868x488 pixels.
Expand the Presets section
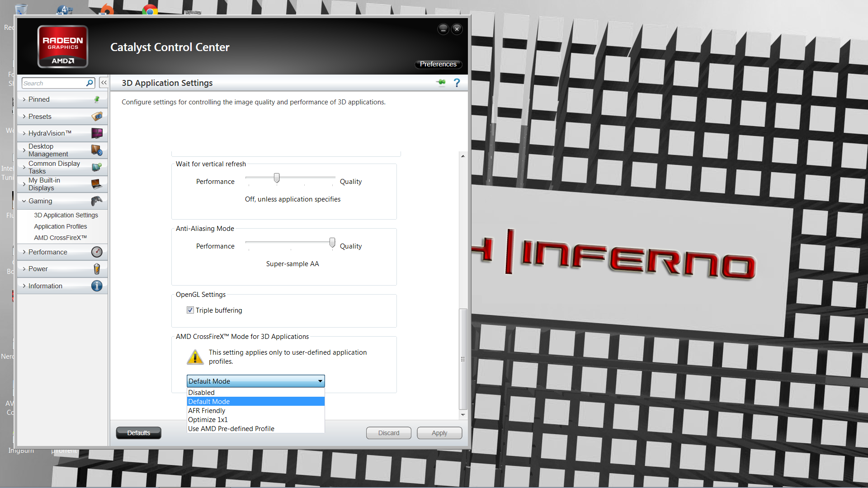pyautogui.click(x=24, y=117)
